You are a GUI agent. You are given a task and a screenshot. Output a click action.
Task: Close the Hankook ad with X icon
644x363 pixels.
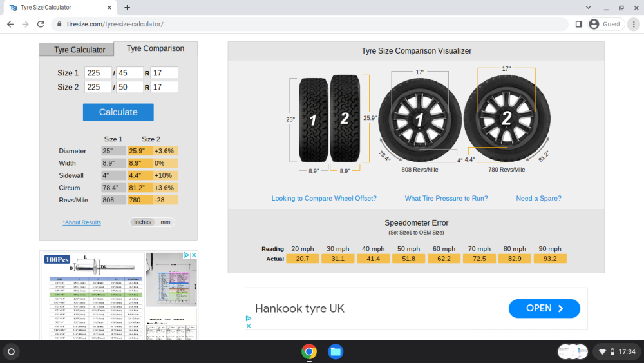249,326
